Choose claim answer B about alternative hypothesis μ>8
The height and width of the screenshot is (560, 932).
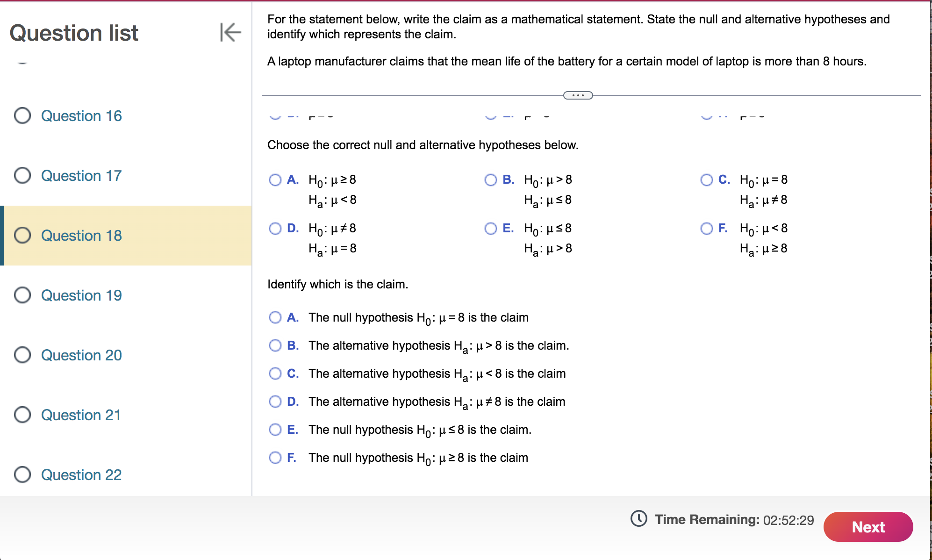(x=275, y=345)
